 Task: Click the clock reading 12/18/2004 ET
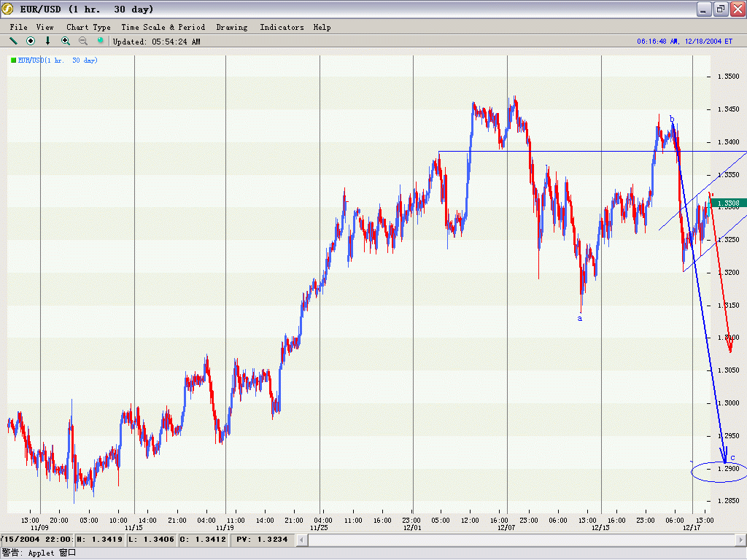(x=684, y=42)
